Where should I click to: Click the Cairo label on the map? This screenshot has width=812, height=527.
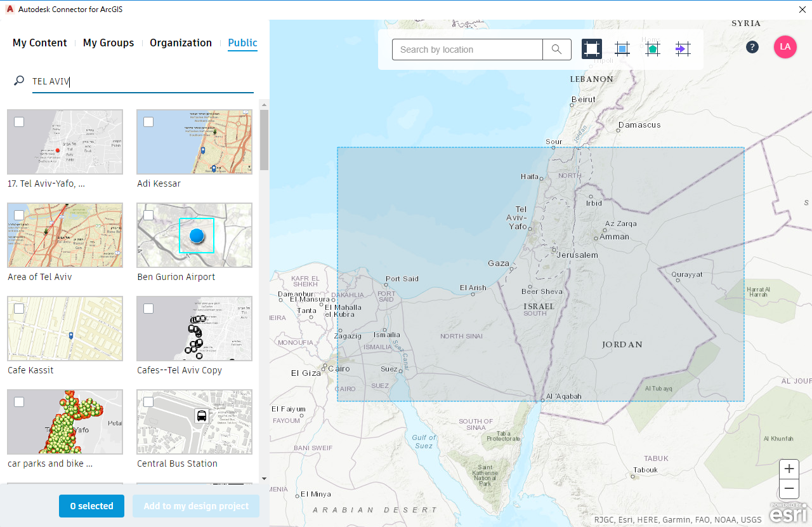click(339, 368)
